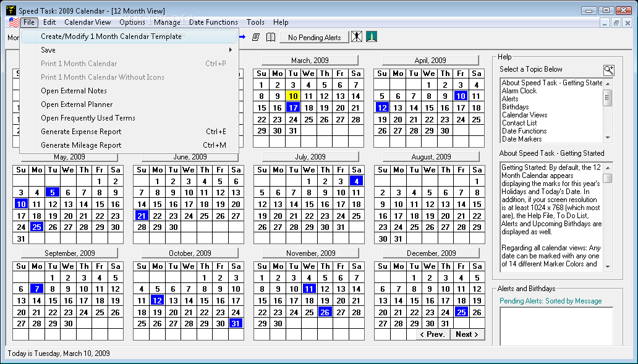Click the help topic list up scroll arrow
The image size is (638, 364).
pyautogui.click(x=608, y=84)
